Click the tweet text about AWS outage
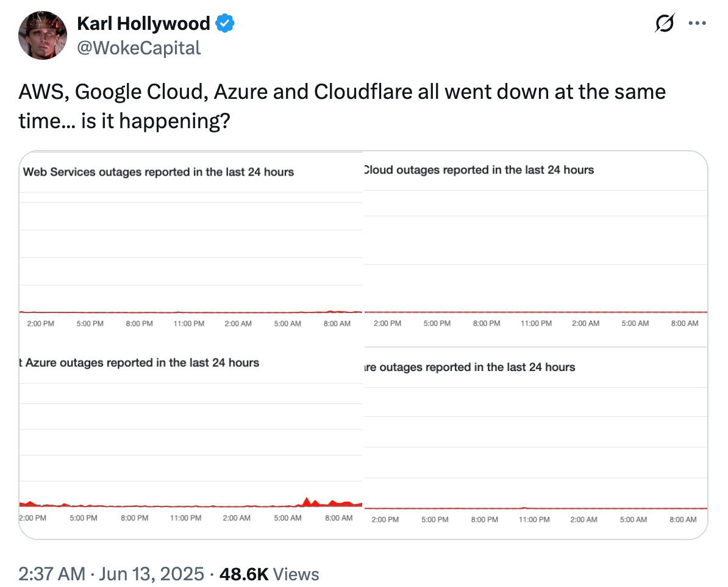 [x=342, y=106]
